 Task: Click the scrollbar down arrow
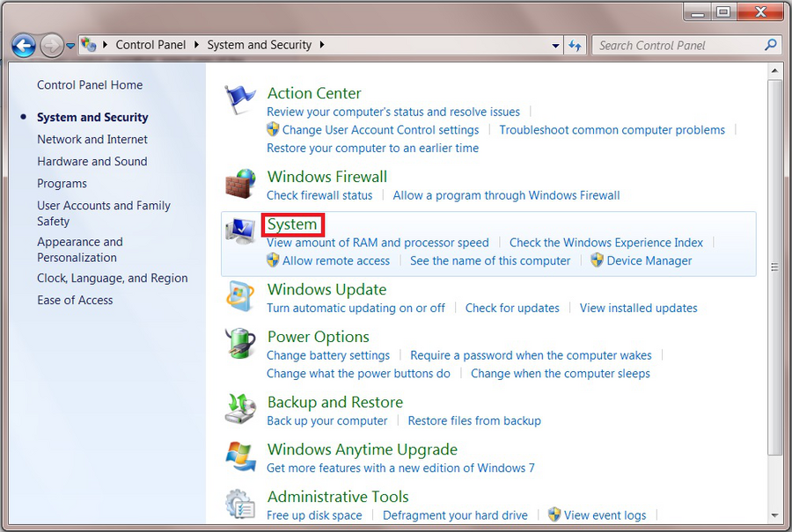pos(774,515)
